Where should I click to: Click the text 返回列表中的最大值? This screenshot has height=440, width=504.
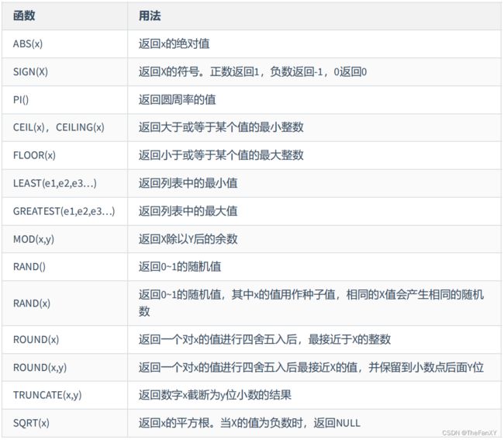pos(188,211)
